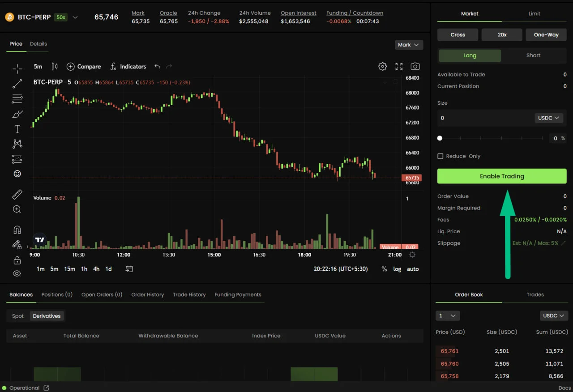Open the Trade History tab
573x392 pixels.
click(189, 294)
